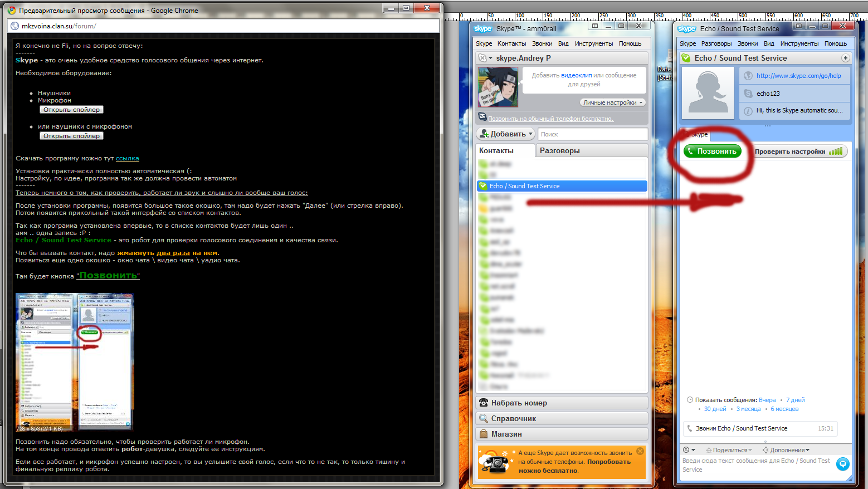Open the 'Добавить' contact dropdown button

[x=506, y=134]
